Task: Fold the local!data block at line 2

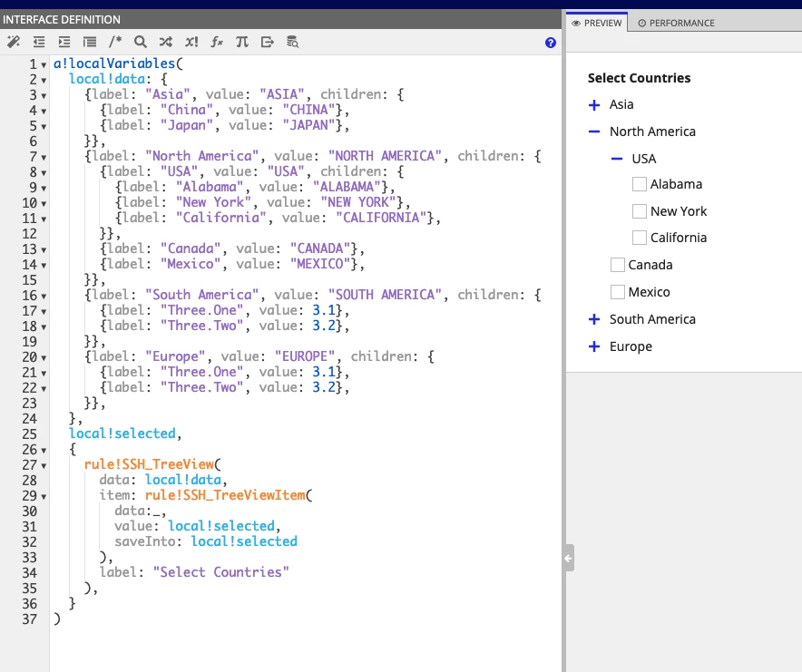Action: tap(44, 81)
